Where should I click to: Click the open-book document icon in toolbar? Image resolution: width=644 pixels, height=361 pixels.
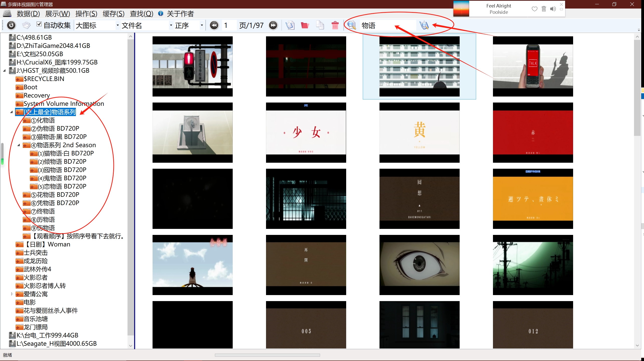pos(290,25)
